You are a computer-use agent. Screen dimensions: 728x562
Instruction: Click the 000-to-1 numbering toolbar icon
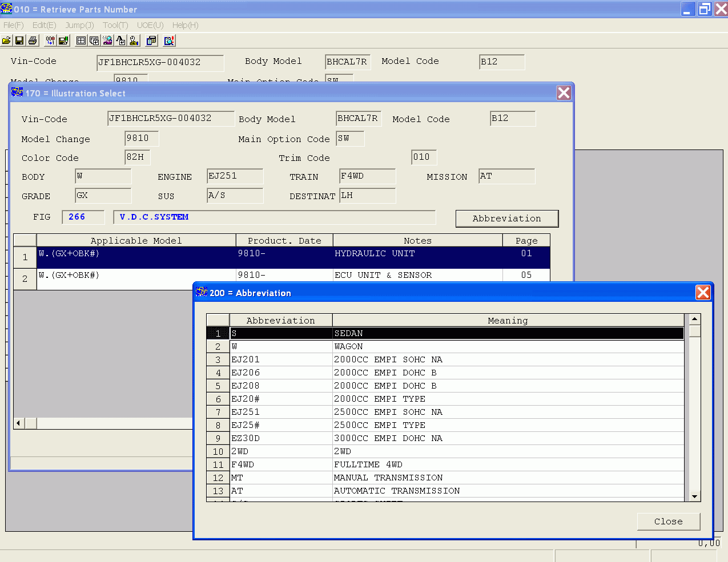(50, 41)
